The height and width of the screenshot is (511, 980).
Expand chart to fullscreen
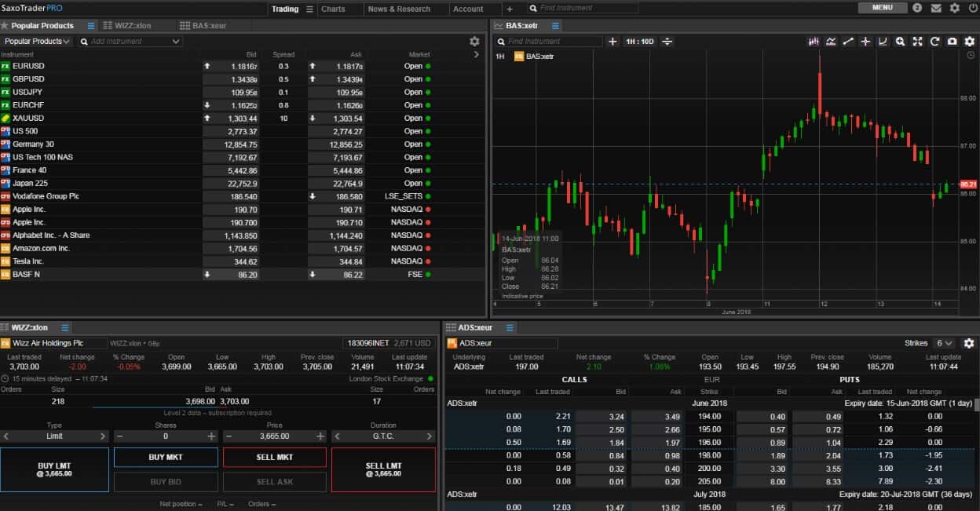917,42
